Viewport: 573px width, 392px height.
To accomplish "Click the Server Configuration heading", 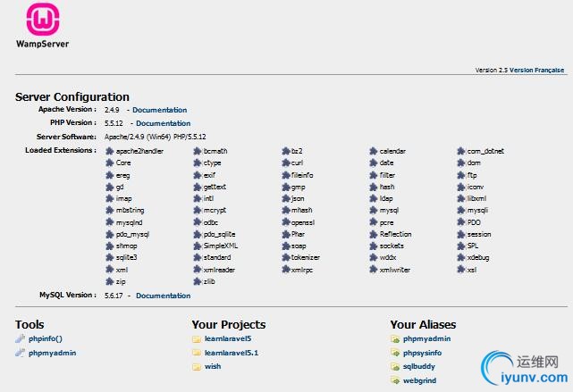I will [x=72, y=96].
